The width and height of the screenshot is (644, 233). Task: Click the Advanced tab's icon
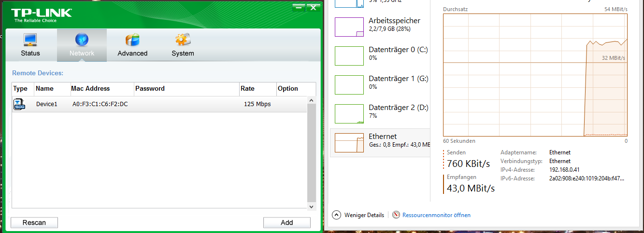coord(132,40)
